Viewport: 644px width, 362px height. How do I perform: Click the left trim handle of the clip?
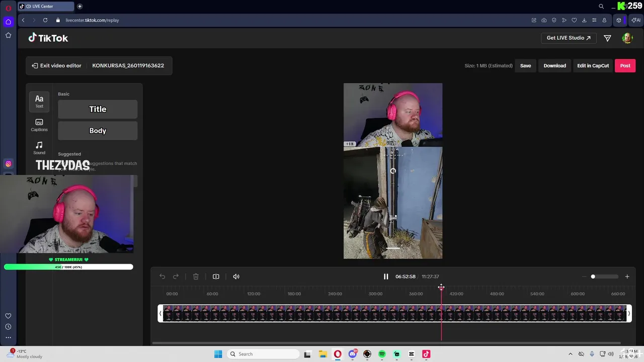pos(160,313)
